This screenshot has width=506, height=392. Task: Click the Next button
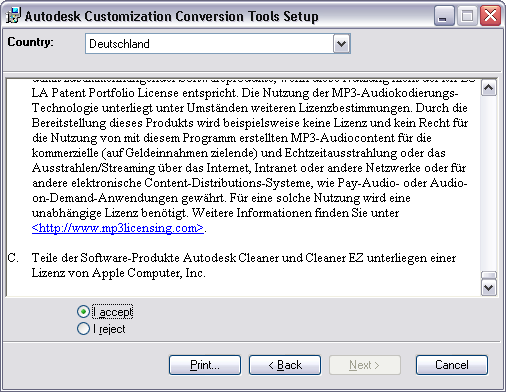365,365
